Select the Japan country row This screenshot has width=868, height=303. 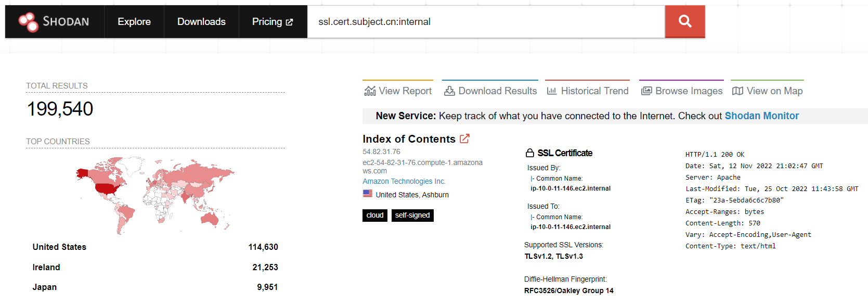click(156, 287)
